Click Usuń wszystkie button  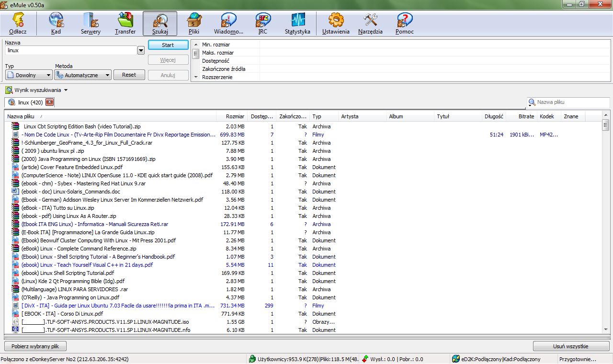click(x=571, y=346)
